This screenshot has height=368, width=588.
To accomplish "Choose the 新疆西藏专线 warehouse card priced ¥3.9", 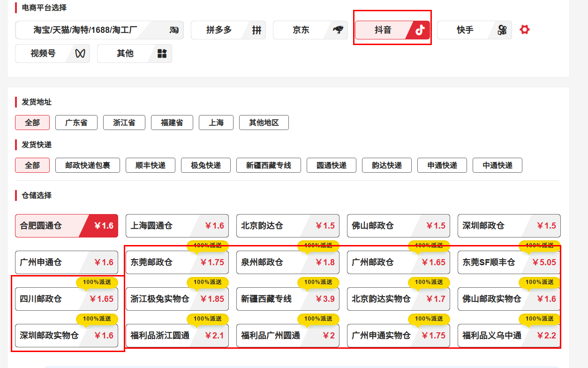I will (x=288, y=299).
